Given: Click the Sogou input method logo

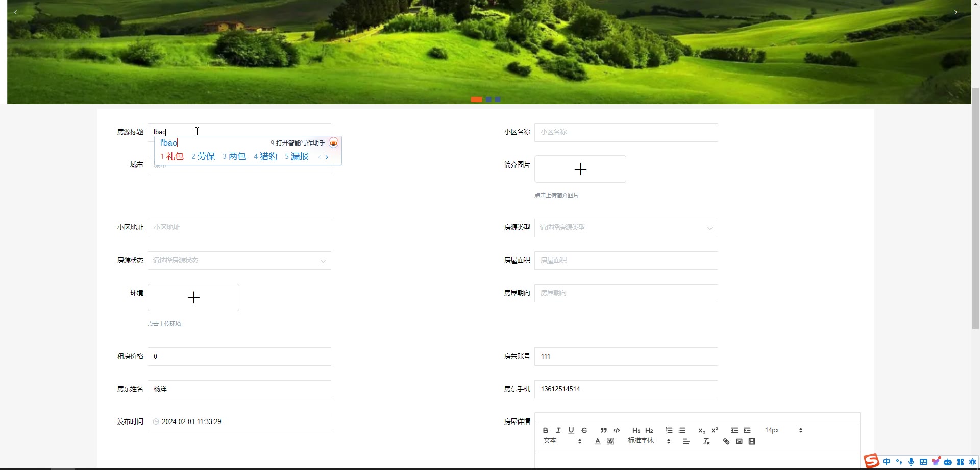Looking at the screenshot, I should (871, 461).
